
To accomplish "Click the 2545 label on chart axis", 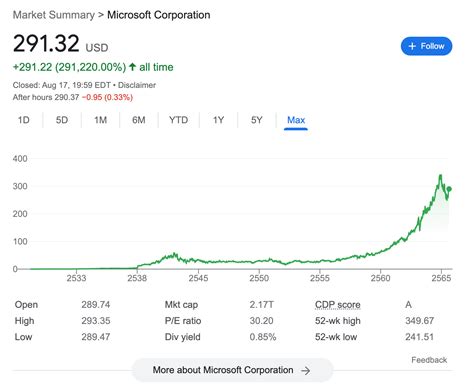I will (x=198, y=278).
